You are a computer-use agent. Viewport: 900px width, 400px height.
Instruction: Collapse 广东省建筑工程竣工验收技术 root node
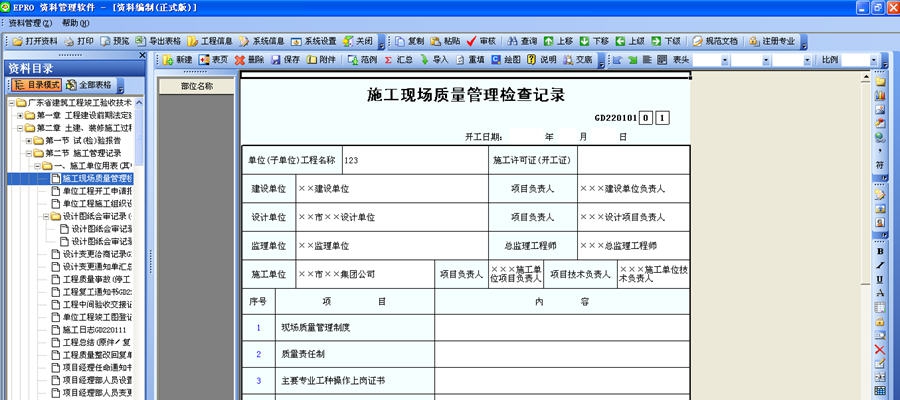(x=12, y=103)
